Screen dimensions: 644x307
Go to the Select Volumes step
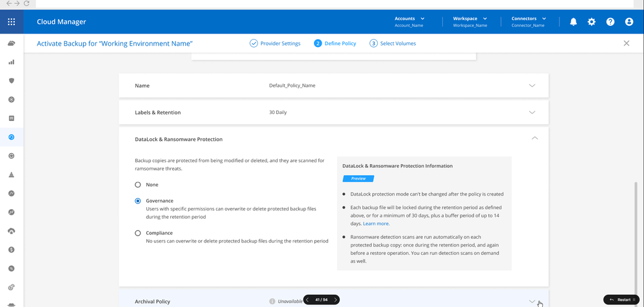tap(393, 44)
